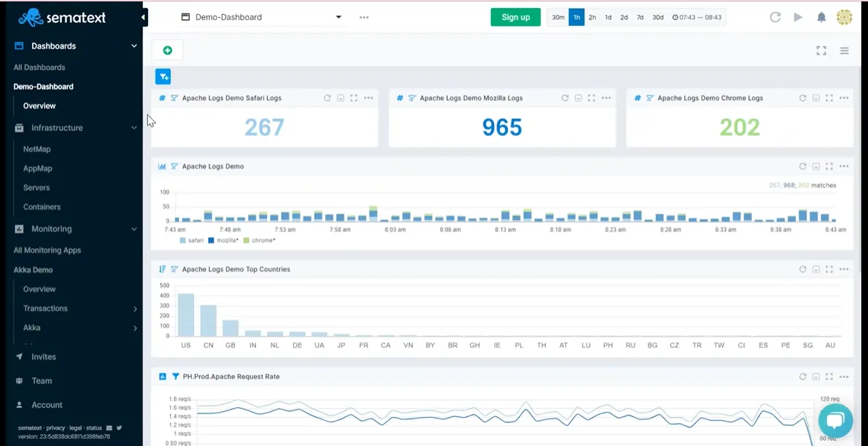Start live auto-refresh with the play icon
Image resolution: width=868 pixels, height=446 pixels.
click(797, 17)
